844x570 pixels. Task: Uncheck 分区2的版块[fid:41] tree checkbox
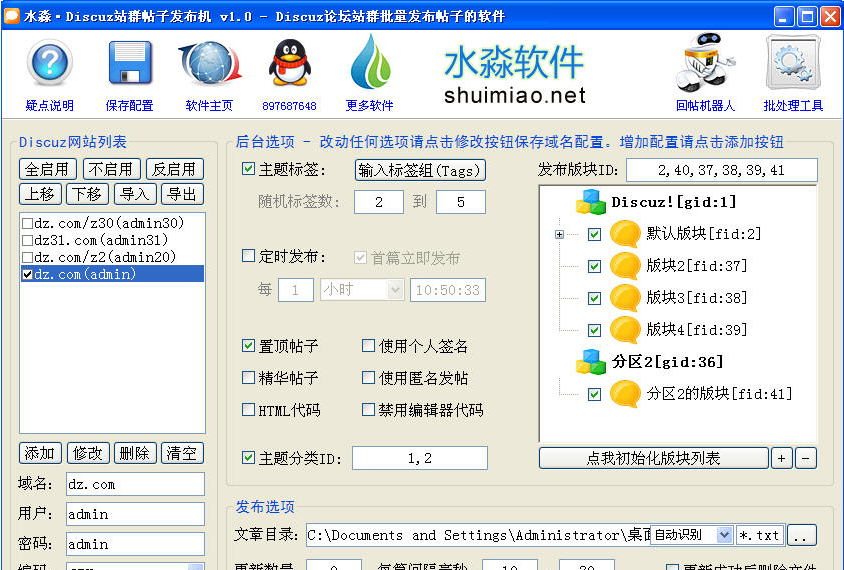pos(594,395)
